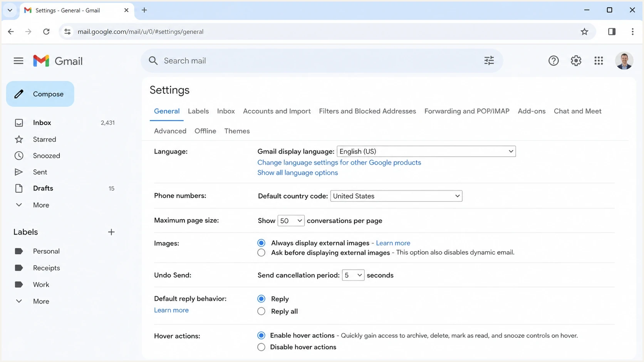
Task: Toggle the browser side panel
Action: [x=612, y=32]
